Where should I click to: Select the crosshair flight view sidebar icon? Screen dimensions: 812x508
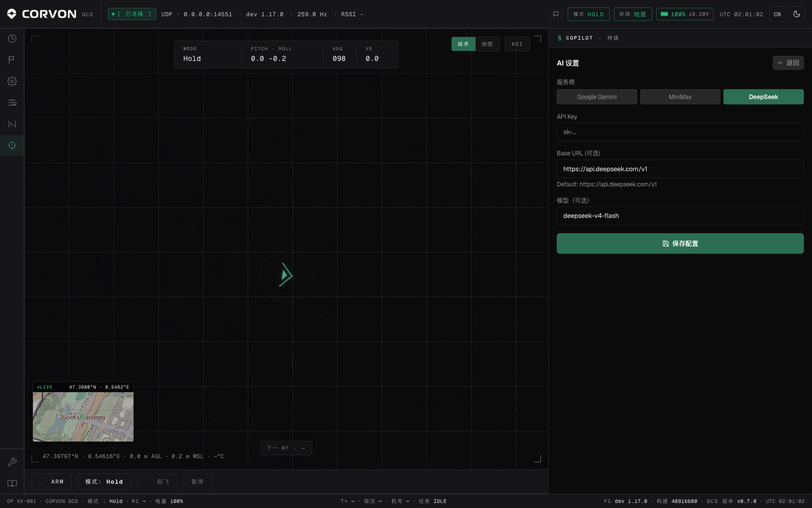pyautogui.click(x=12, y=145)
